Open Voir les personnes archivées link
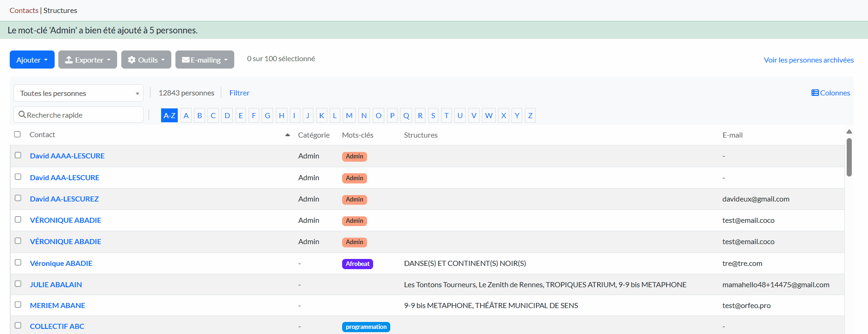Screen dimensions: 868x334 click(808, 60)
